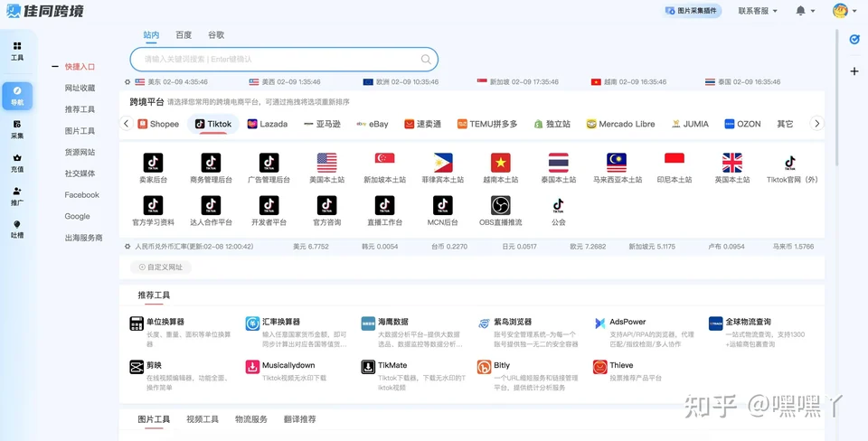Click the search magnifier icon

pyautogui.click(x=426, y=60)
